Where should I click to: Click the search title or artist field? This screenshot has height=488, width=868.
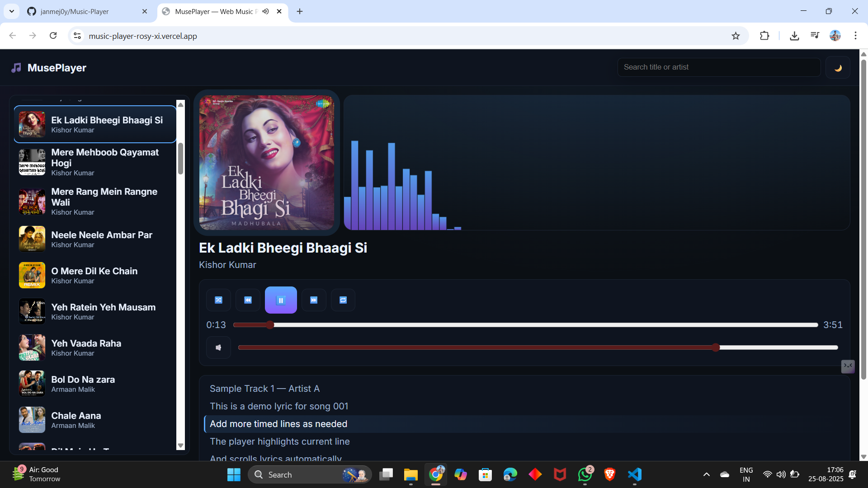(x=719, y=67)
